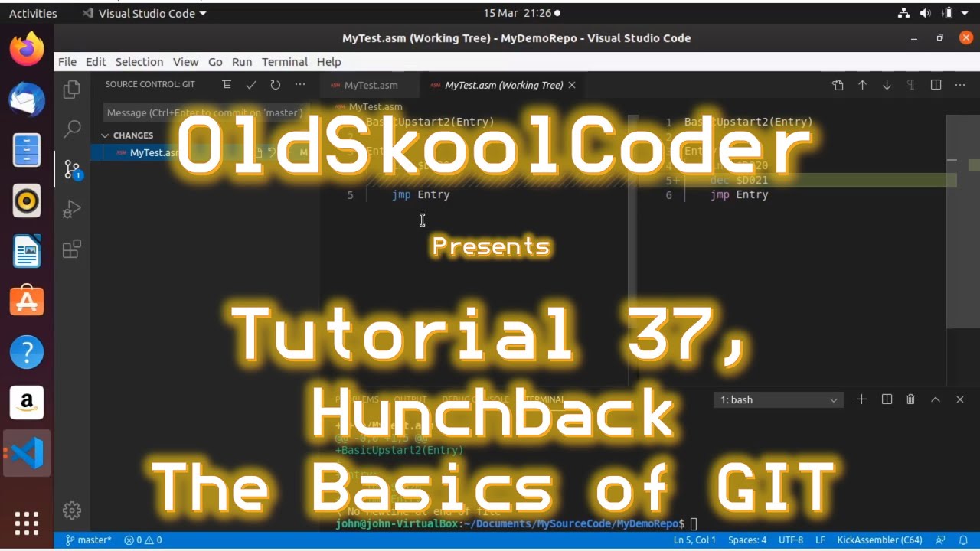Image resolution: width=980 pixels, height=551 pixels.
Task: Click the MyTest.asm breadcrumb
Action: point(375,106)
